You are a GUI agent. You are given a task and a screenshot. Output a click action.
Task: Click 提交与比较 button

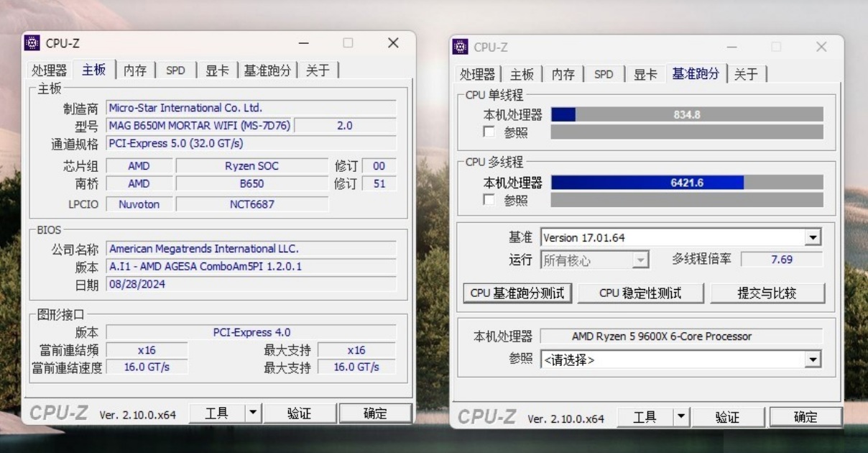click(767, 293)
